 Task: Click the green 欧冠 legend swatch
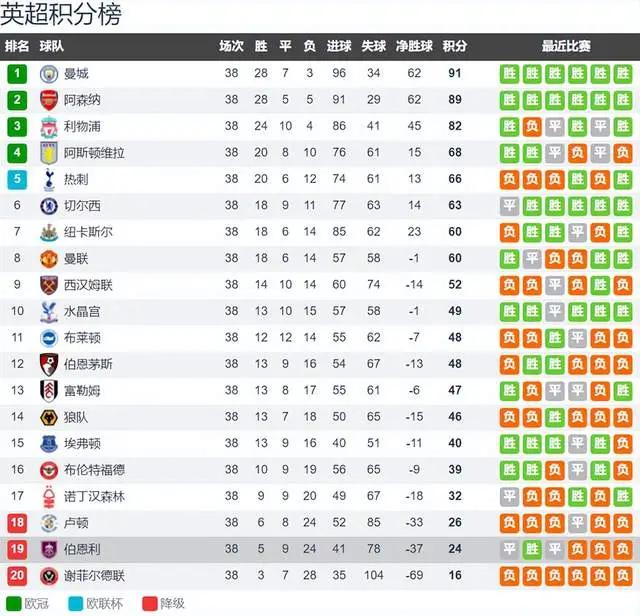click(x=14, y=604)
